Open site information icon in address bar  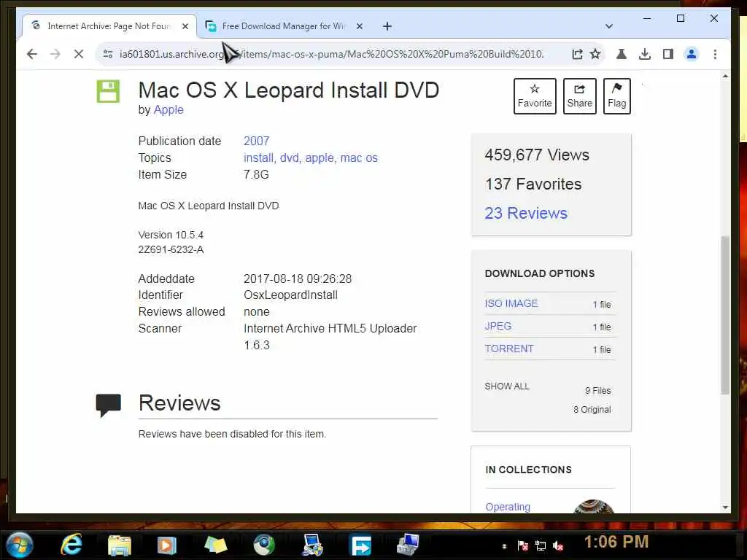point(108,54)
